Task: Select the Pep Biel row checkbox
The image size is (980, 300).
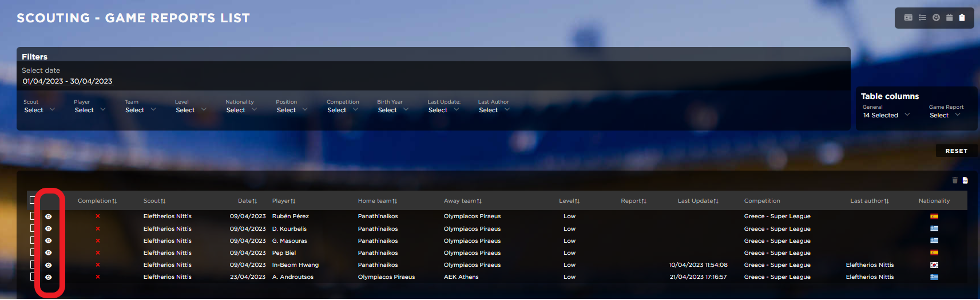Action: 33,252
